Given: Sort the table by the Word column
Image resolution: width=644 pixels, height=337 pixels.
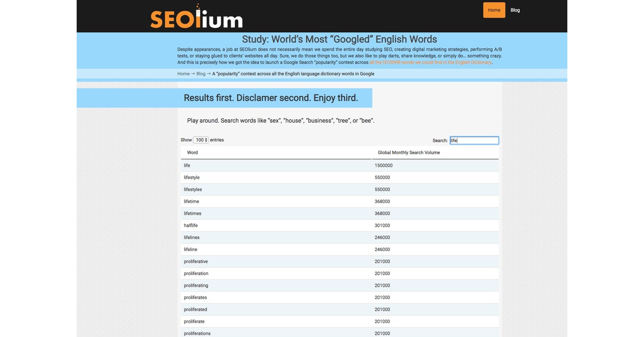Looking at the screenshot, I should point(192,152).
